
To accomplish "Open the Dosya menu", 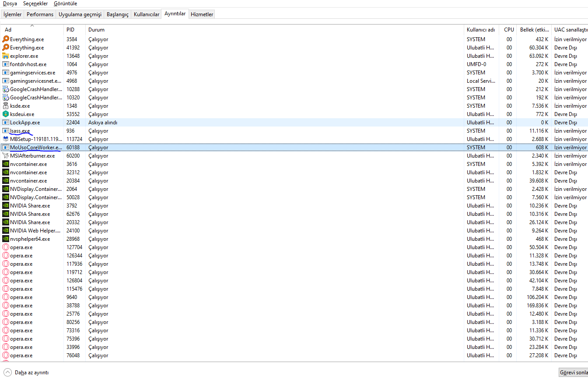I will pos(10,4).
